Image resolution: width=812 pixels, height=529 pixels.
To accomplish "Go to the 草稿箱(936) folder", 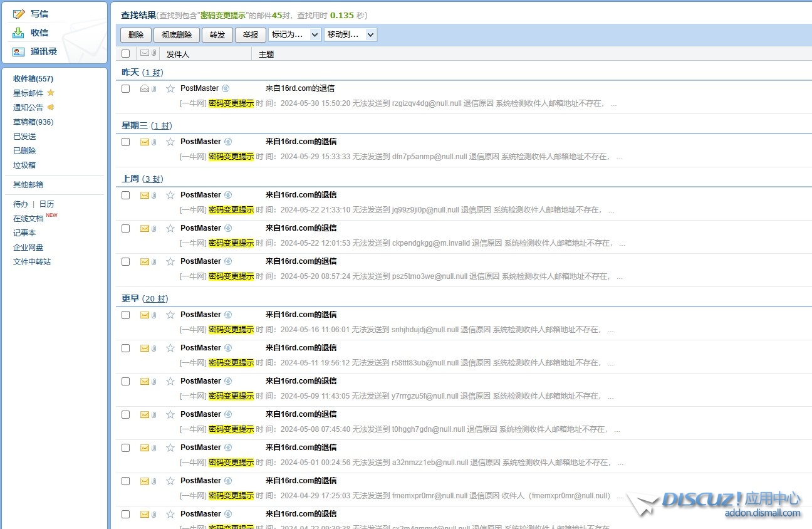I will pos(33,122).
